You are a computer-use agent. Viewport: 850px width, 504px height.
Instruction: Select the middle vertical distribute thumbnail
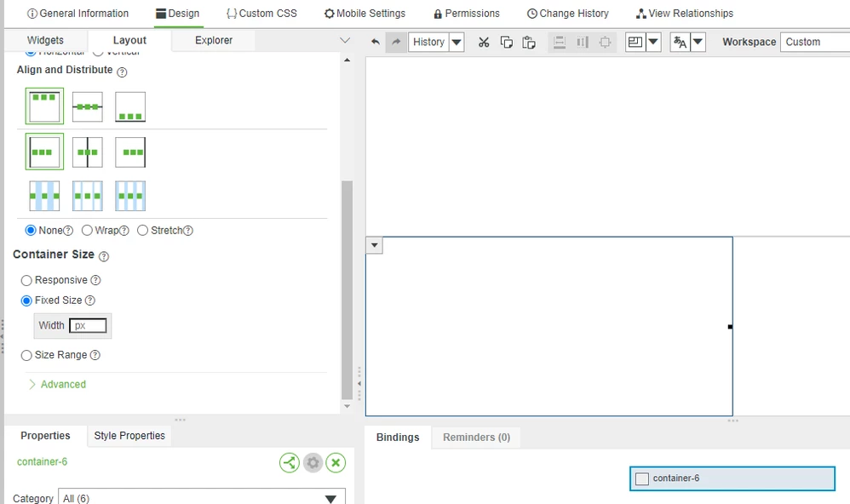click(x=87, y=196)
